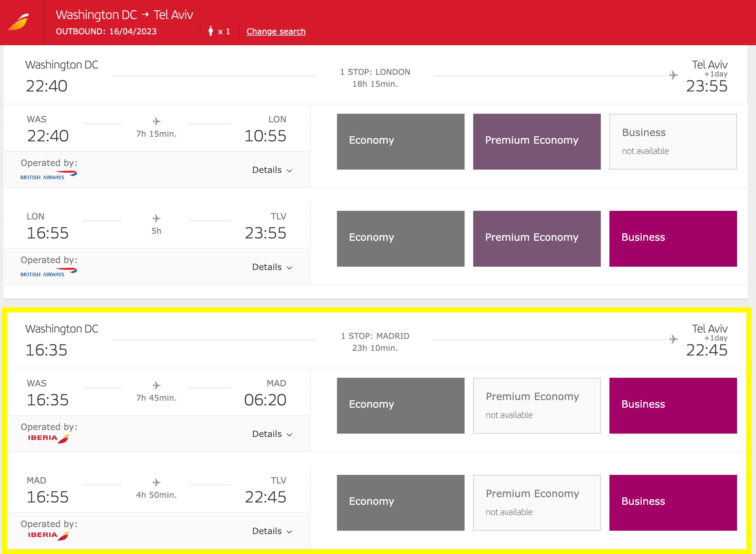Click the British Airways logo under the LON-TLV segment
Image resolution: width=756 pixels, height=554 pixels.
tap(48, 271)
